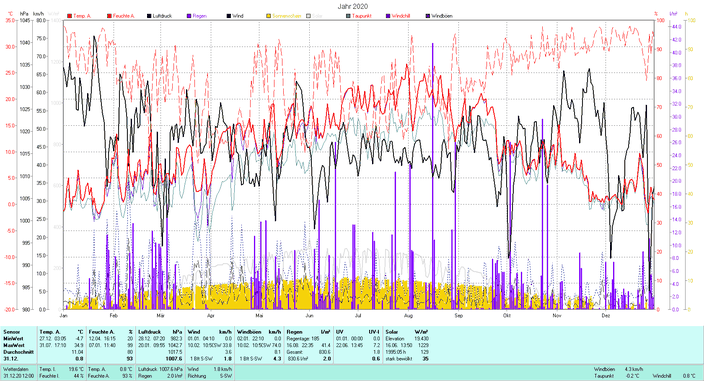Click the Okt month axis label
Viewport: 704px width, 381px height.
click(507, 315)
